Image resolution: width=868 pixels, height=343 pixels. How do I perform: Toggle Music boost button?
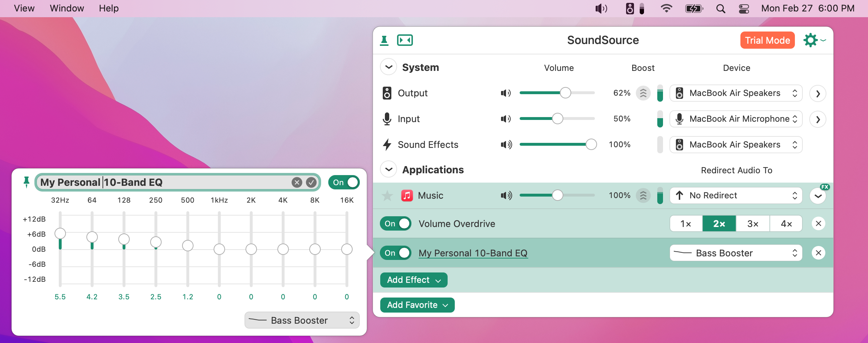(643, 195)
